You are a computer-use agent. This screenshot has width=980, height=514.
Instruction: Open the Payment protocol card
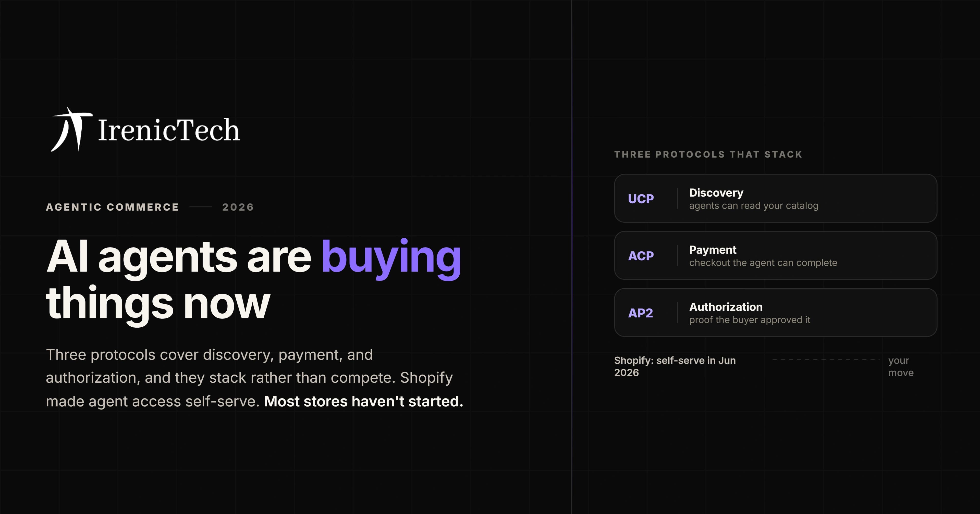775,255
